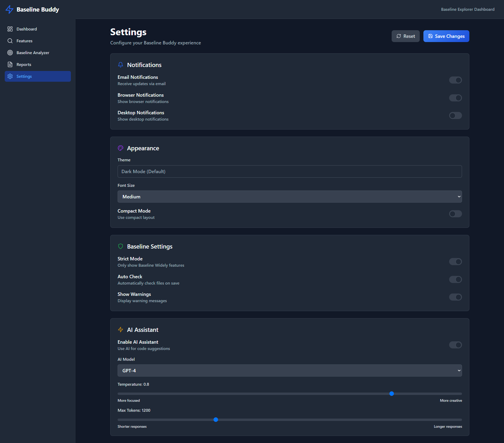Expand the AI Model GPT-4 dropdown

(290, 370)
